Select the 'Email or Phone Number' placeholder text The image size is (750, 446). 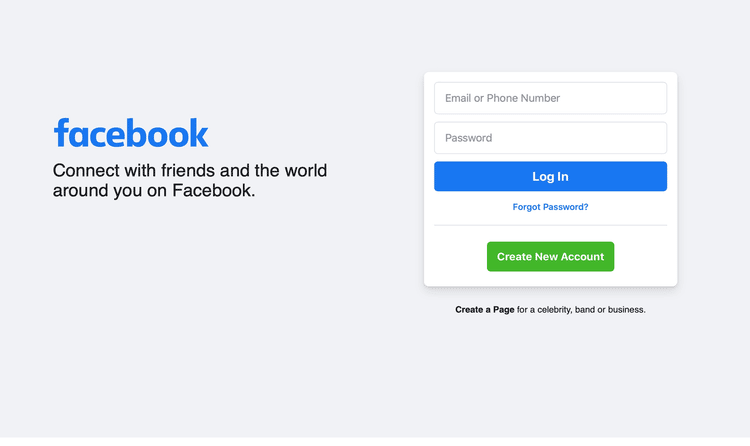(502, 98)
